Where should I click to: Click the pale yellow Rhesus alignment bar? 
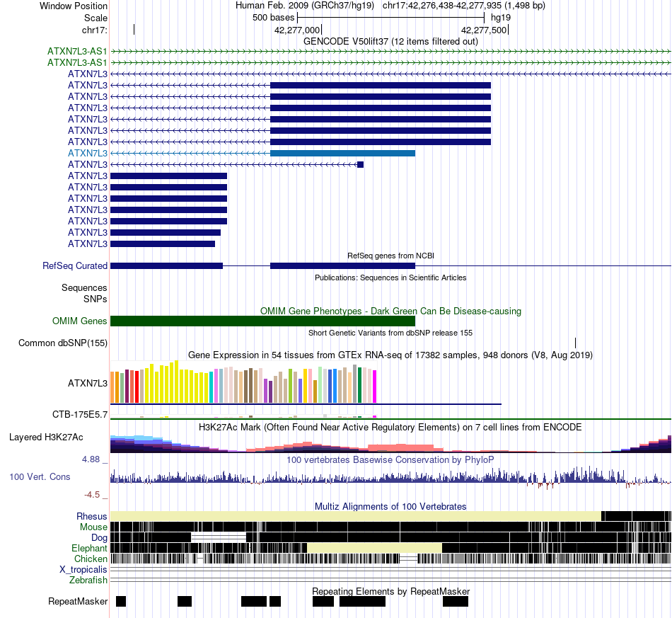356,516
